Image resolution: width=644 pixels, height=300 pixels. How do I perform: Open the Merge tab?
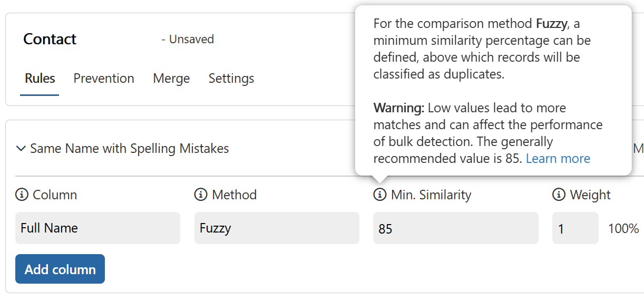tap(171, 79)
